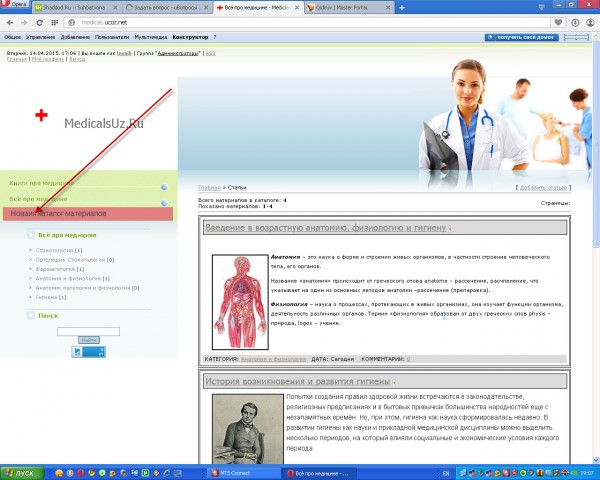Open the Анатомия и физиология [1] sidebar category
The height and width of the screenshot is (480, 600).
[x=73, y=279]
